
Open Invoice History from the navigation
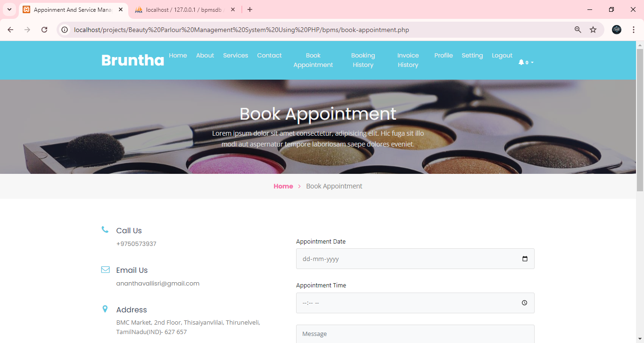coord(408,60)
